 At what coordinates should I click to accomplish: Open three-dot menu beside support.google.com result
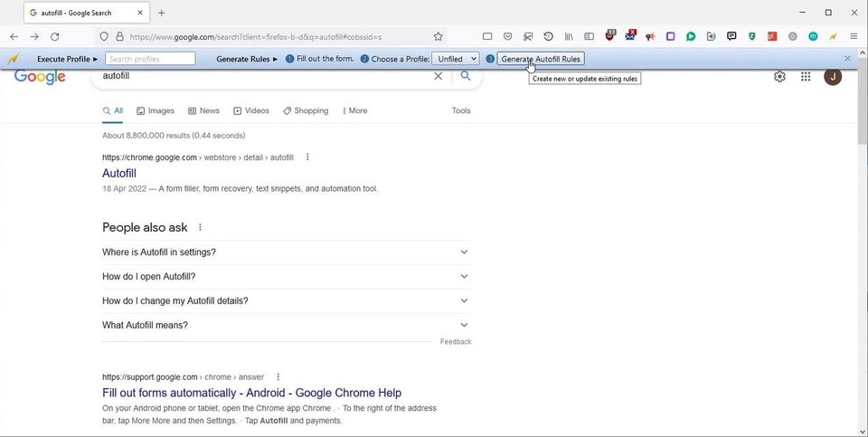point(278,376)
